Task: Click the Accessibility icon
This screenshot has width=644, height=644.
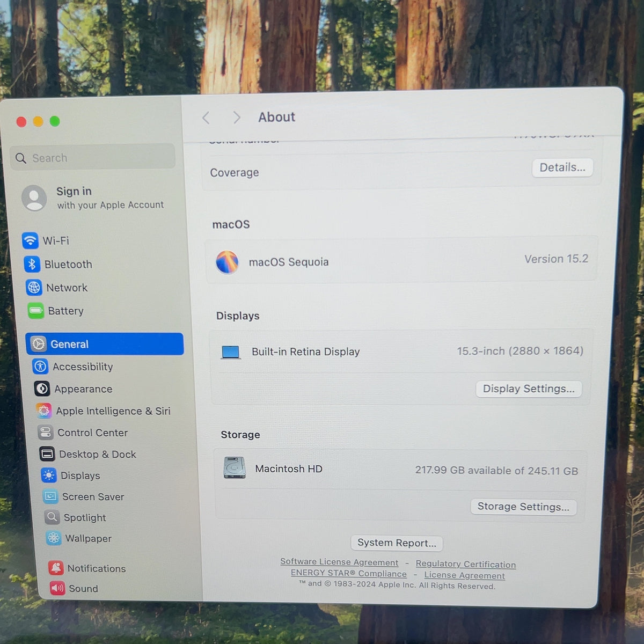Action: 40,367
